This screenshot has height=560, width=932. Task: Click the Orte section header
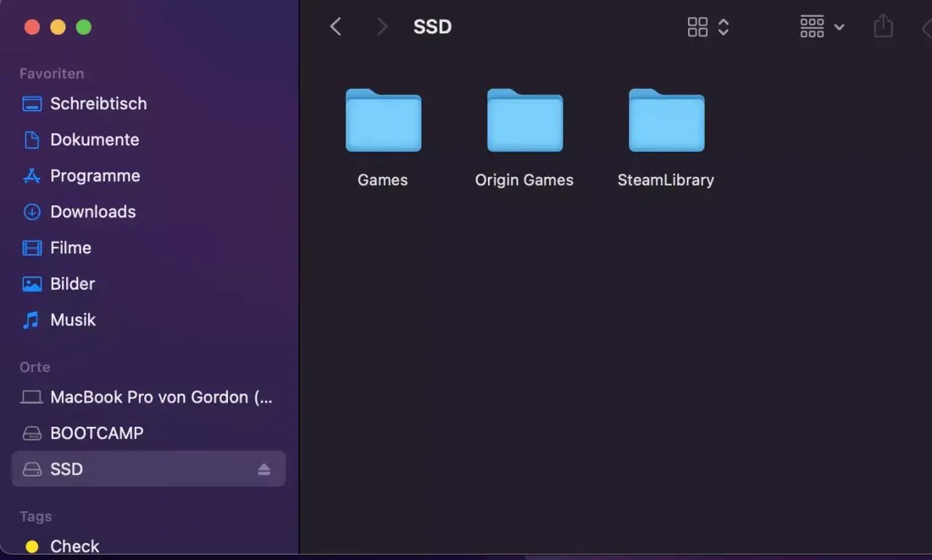35,367
